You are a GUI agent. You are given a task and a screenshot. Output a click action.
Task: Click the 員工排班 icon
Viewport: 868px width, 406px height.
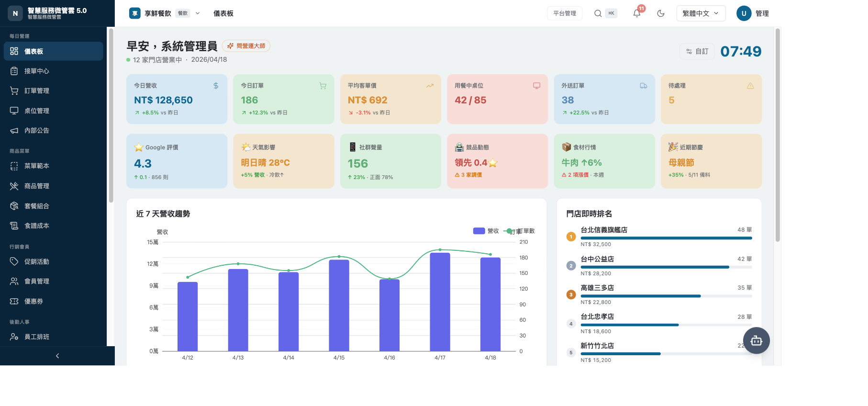click(14, 337)
